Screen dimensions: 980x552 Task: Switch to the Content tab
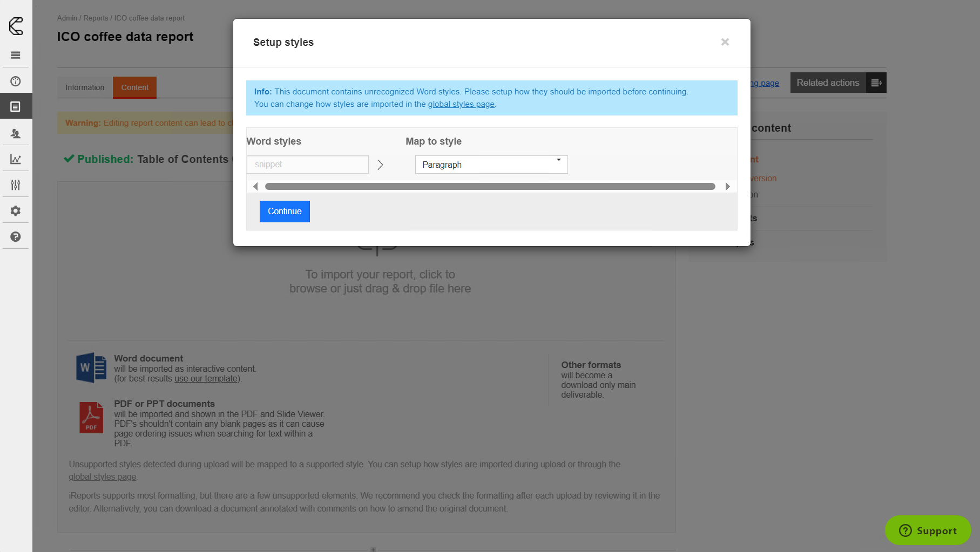134,87
